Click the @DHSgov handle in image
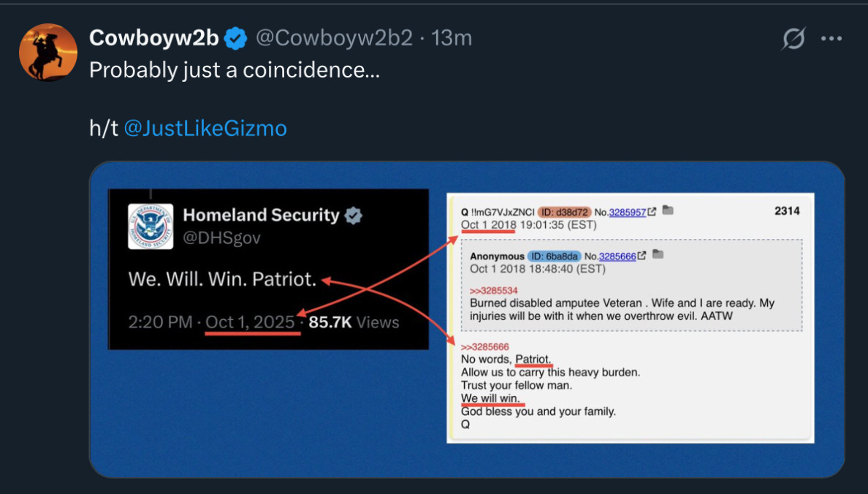Viewport: 868px width, 494px height. click(x=221, y=238)
